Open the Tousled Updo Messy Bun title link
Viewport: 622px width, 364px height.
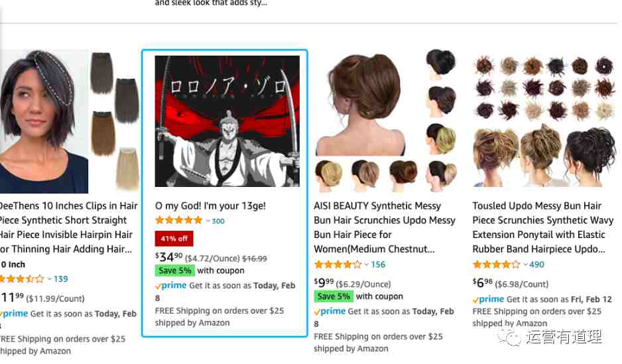tap(542, 227)
